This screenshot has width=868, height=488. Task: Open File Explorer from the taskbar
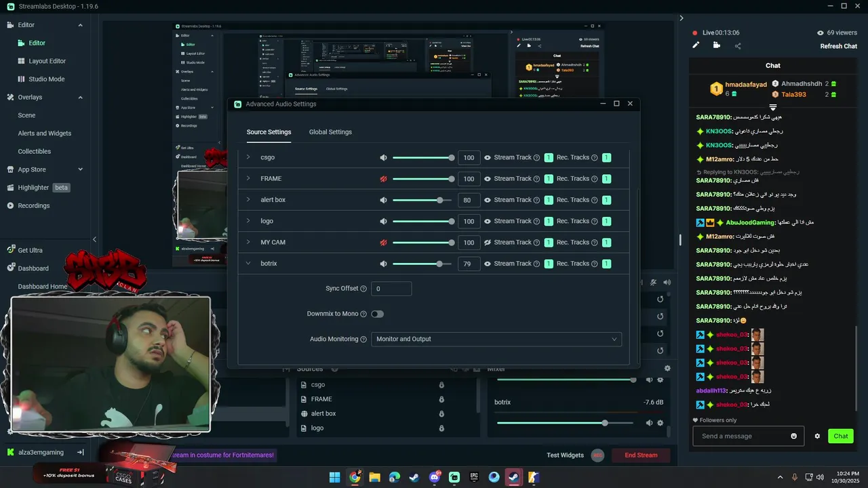[374, 477]
